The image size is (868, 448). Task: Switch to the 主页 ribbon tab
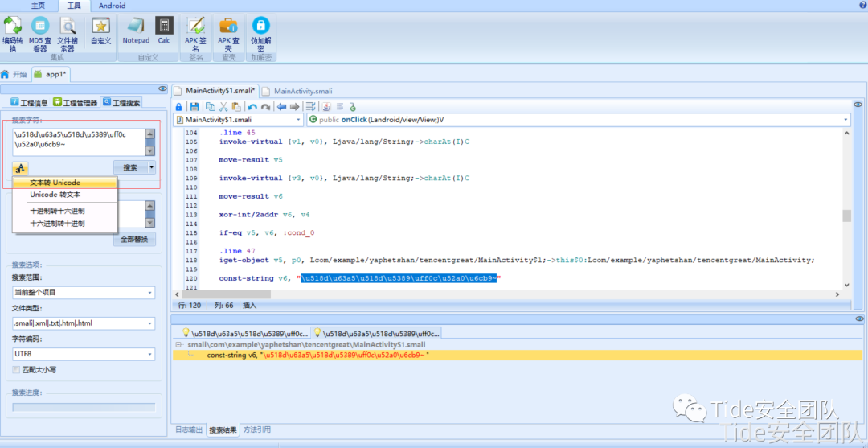click(37, 6)
